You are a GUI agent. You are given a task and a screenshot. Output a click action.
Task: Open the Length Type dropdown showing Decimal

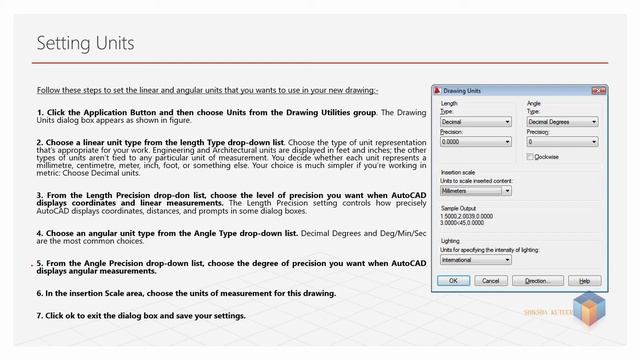(x=476, y=122)
